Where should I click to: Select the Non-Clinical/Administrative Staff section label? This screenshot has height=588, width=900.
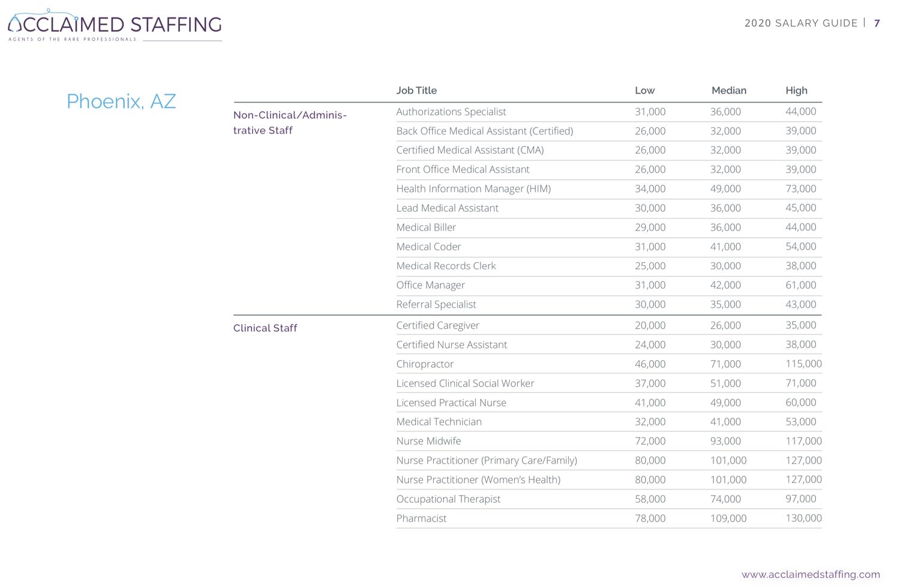[290, 122]
